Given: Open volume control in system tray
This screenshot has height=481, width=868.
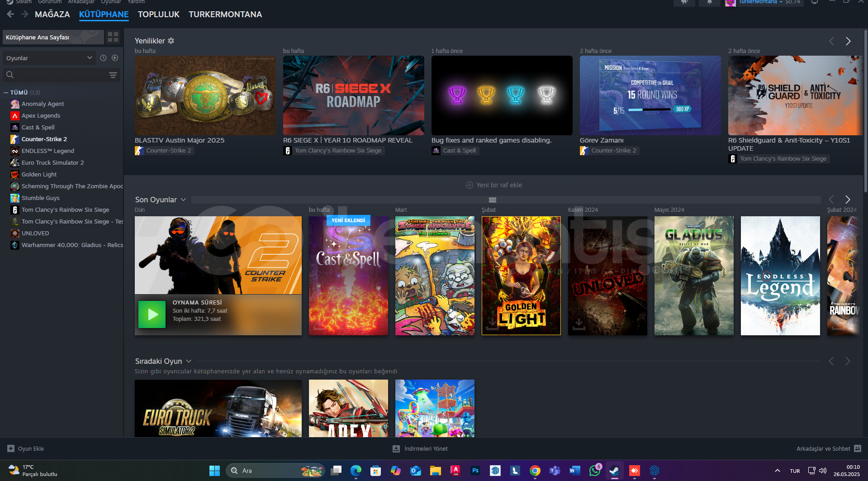Looking at the screenshot, I should [x=823, y=471].
